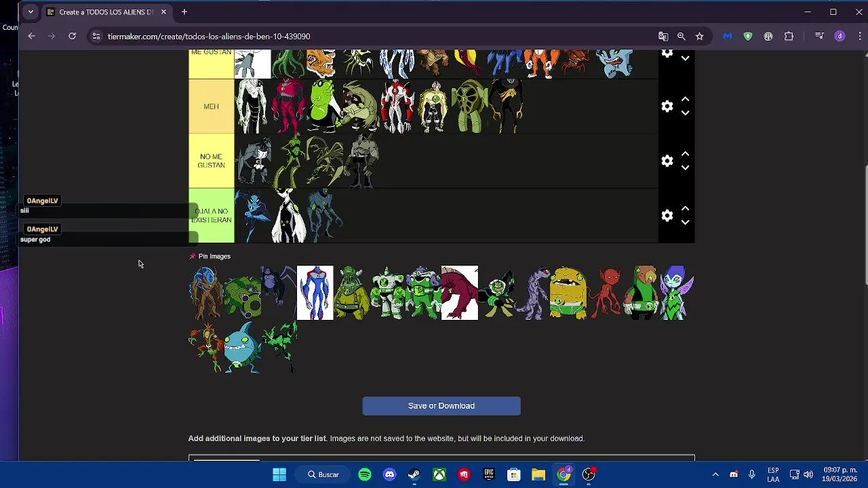This screenshot has height=488, width=868.
Task: Show hidden system tray icons
Action: coord(715,474)
